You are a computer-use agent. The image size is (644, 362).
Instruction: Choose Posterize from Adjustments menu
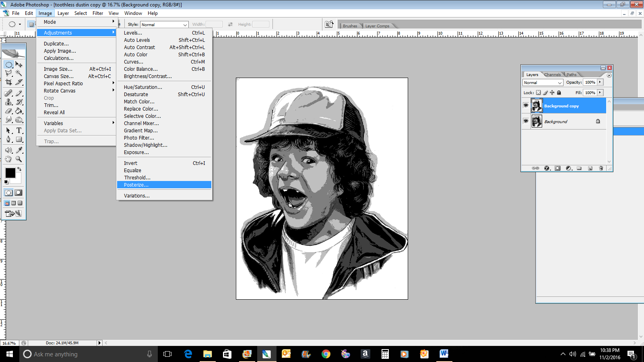[x=164, y=185]
